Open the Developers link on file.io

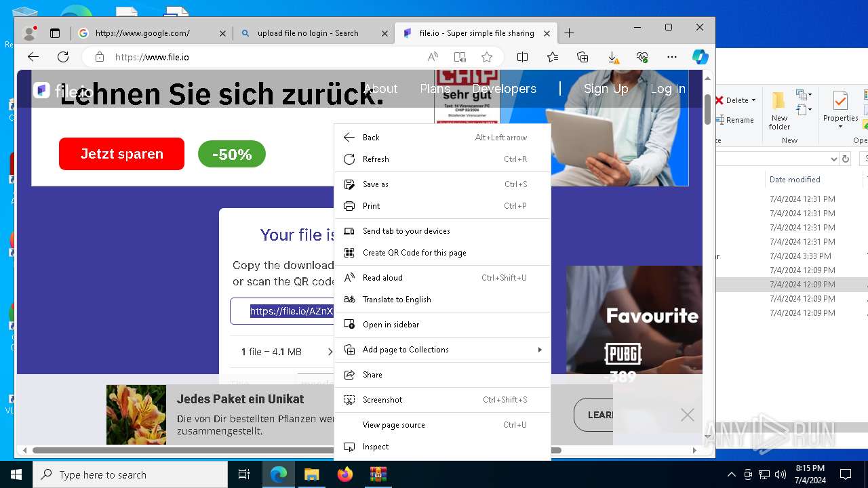click(505, 89)
